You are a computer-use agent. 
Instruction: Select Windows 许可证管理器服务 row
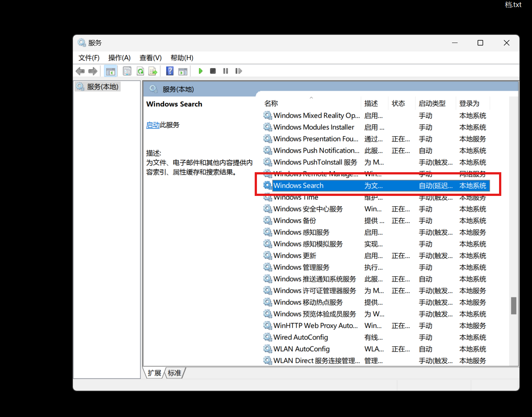click(x=376, y=291)
